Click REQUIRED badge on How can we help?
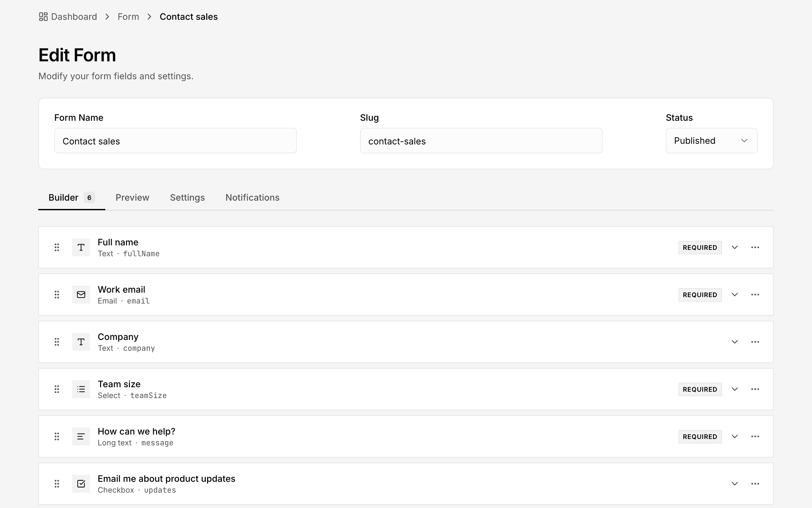The width and height of the screenshot is (812, 508). tap(700, 436)
